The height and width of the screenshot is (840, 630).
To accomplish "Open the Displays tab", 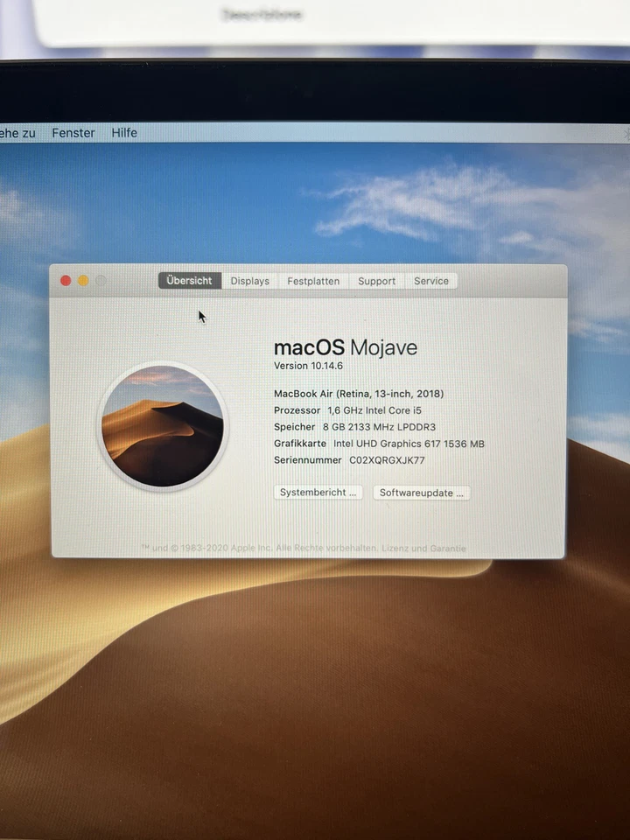I will click(249, 281).
